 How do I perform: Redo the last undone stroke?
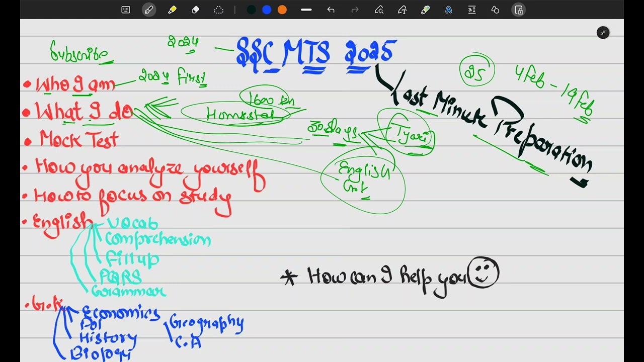click(355, 10)
